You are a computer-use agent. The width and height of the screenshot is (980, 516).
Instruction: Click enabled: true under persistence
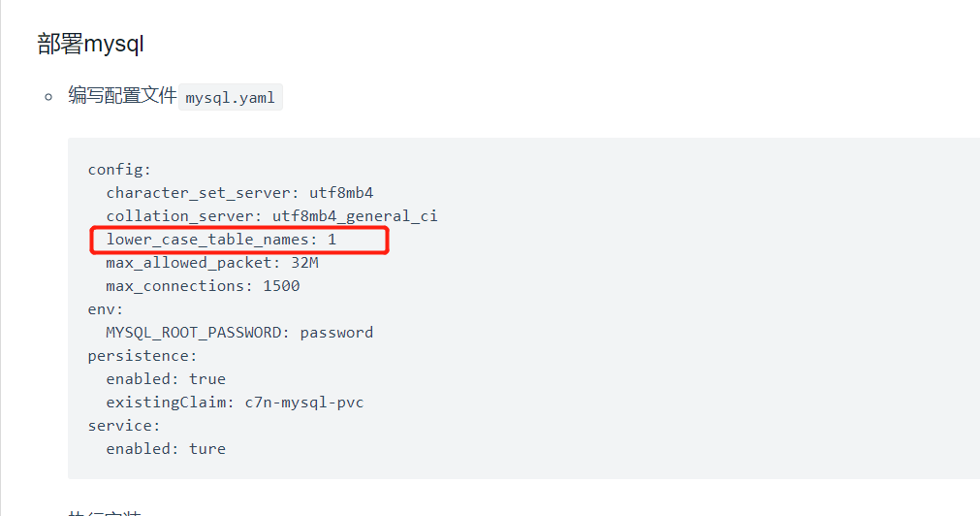(x=166, y=379)
